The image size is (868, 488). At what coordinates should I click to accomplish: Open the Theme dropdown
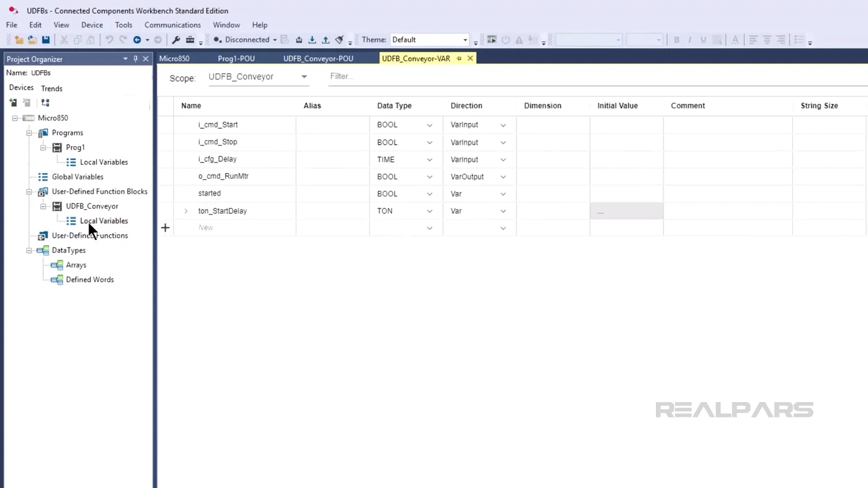click(465, 40)
